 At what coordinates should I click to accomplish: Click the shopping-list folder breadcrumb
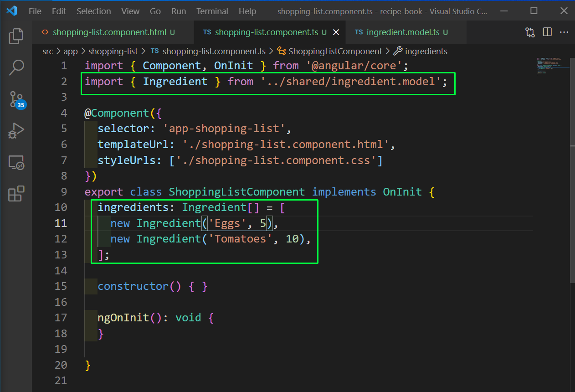click(113, 52)
